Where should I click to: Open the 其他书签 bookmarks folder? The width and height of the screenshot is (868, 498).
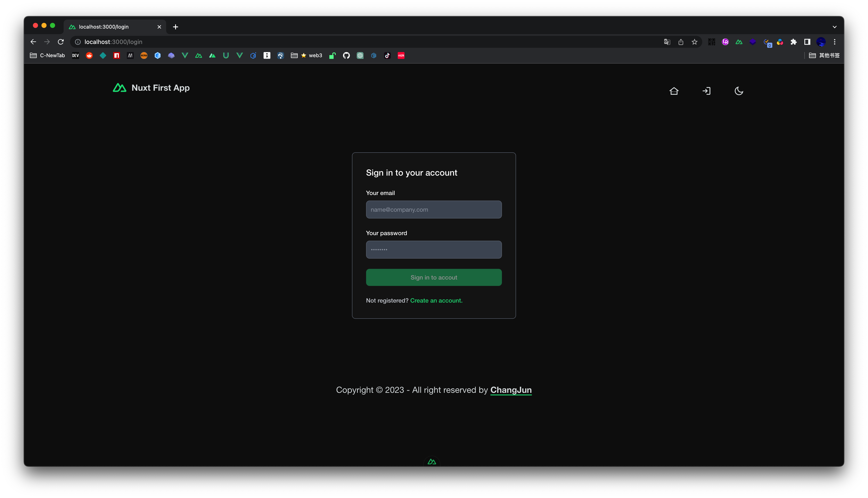click(x=824, y=55)
